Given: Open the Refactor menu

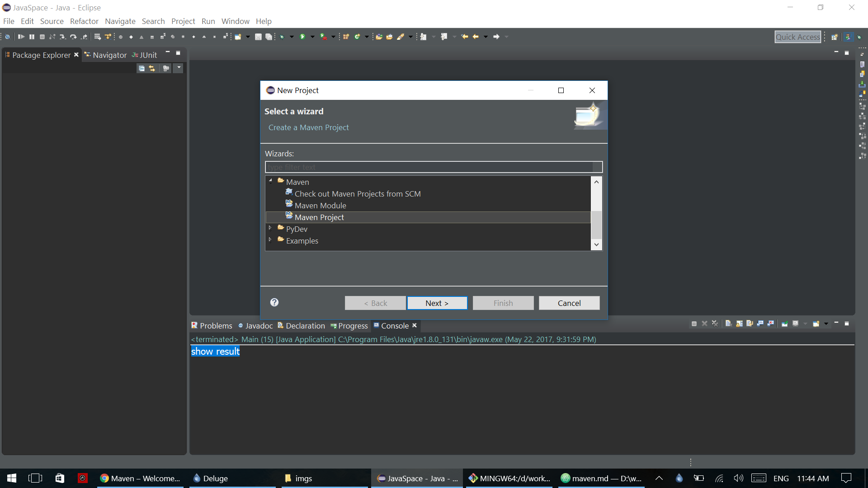Looking at the screenshot, I should click(x=84, y=21).
